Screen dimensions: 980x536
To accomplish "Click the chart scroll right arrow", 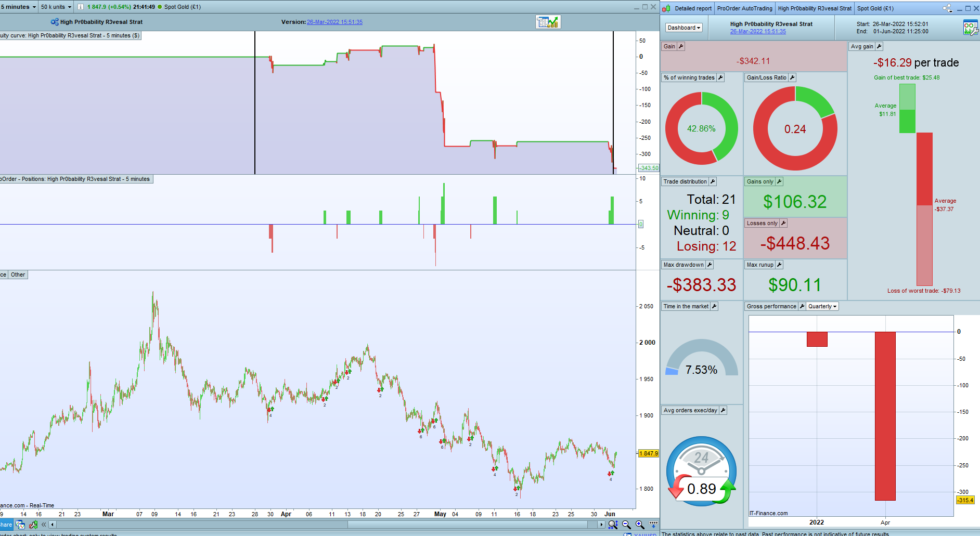I will 601,525.
